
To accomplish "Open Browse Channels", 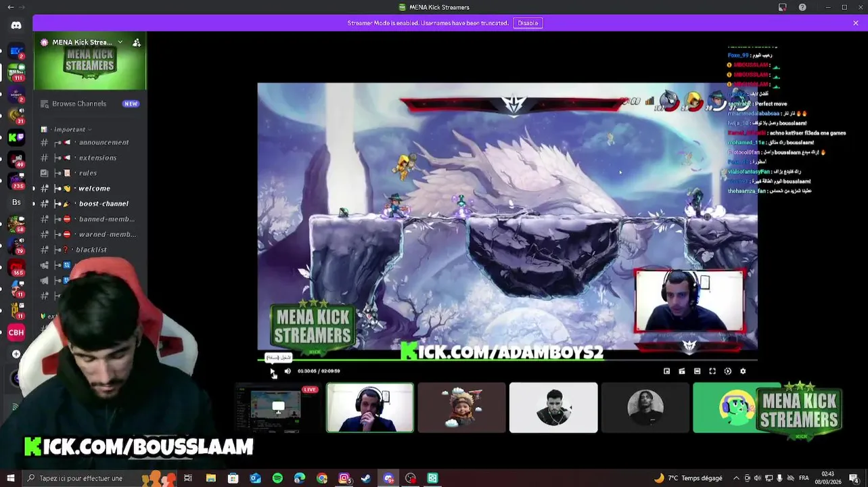I will click(89, 103).
